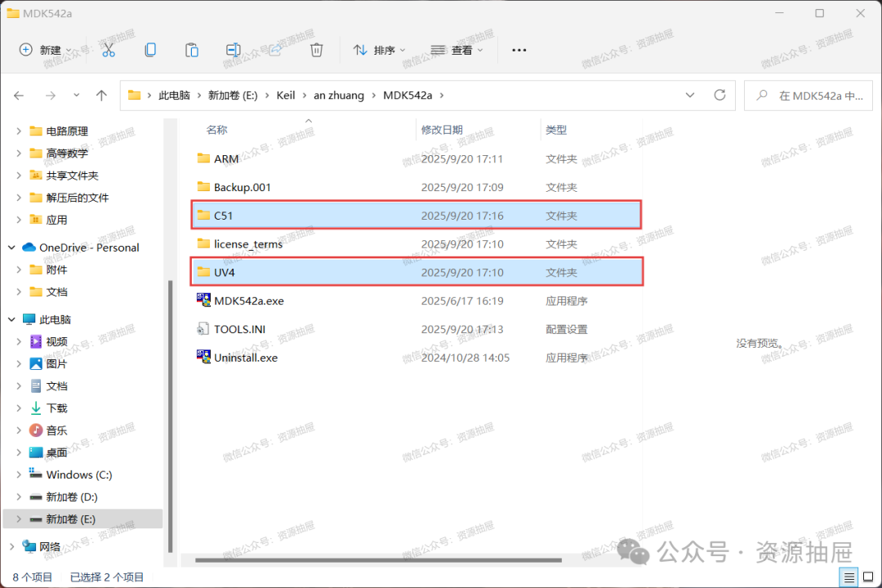Open 附件 under OneDrive
This screenshot has width=882, height=588.
coord(56,269)
